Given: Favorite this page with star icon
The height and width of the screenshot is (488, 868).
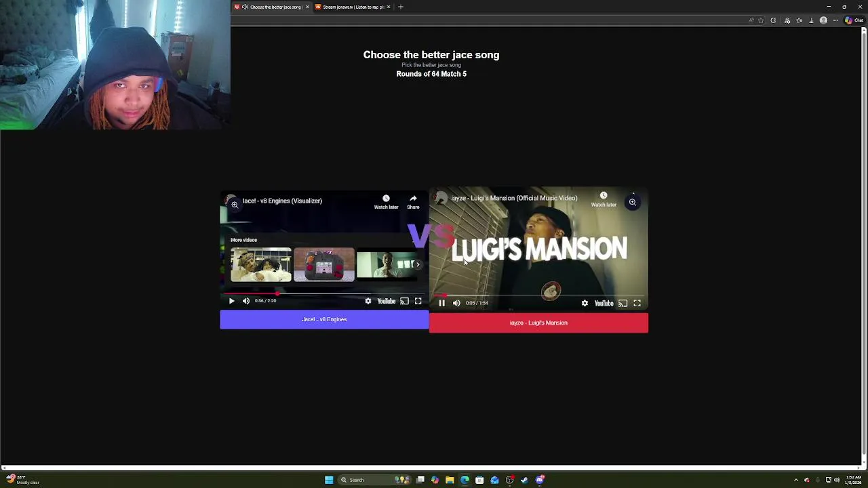Looking at the screenshot, I should [x=761, y=20].
